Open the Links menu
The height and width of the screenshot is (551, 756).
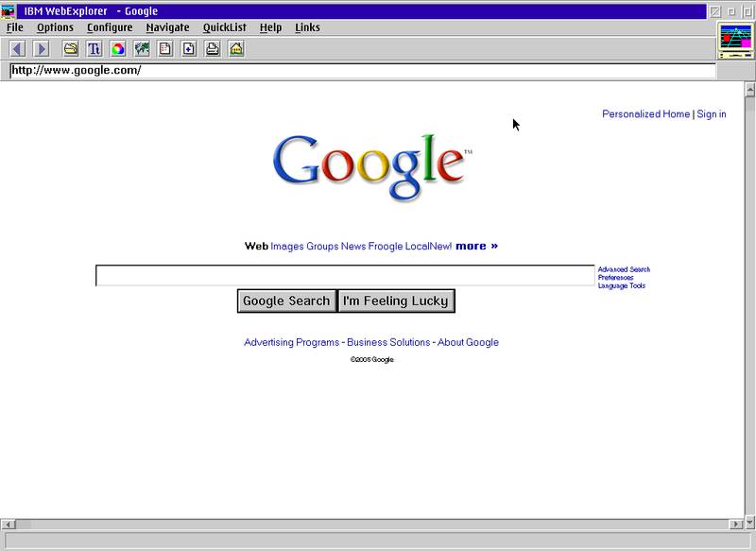click(307, 27)
